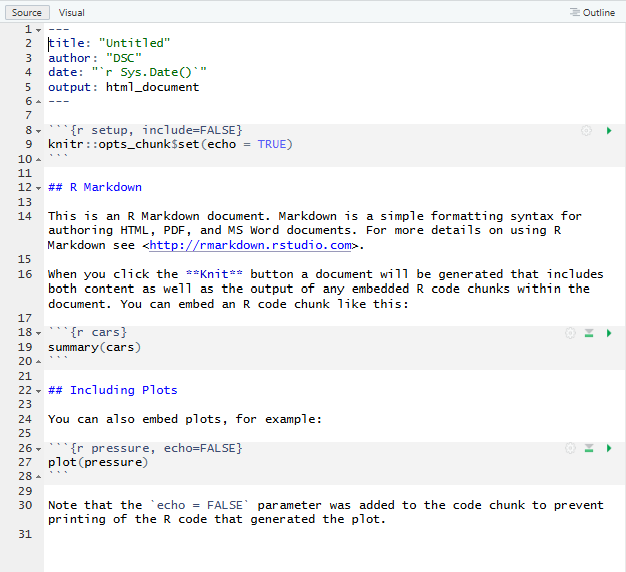Click line number 14 in gutter
Image resolution: width=626 pixels, height=572 pixels.
pos(25,216)
